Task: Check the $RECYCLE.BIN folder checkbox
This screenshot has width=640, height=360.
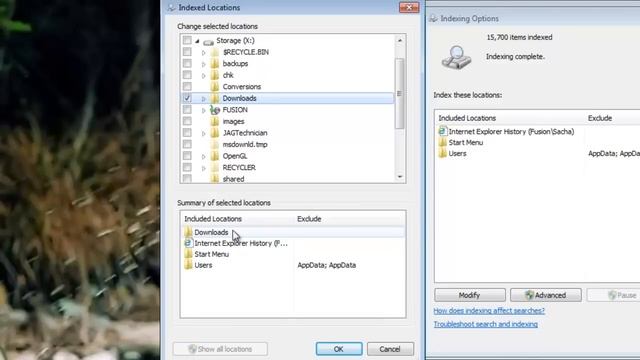Action: [187, 52]
